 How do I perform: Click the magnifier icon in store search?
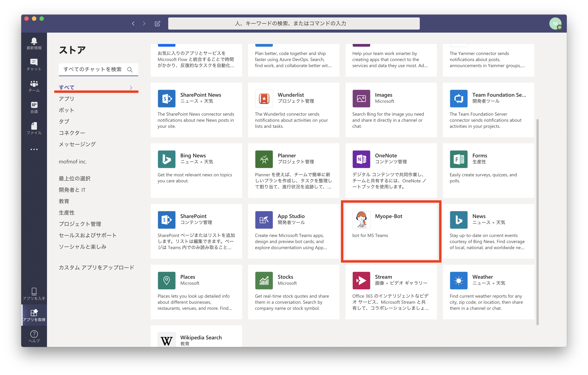click(x=130, y=70)
